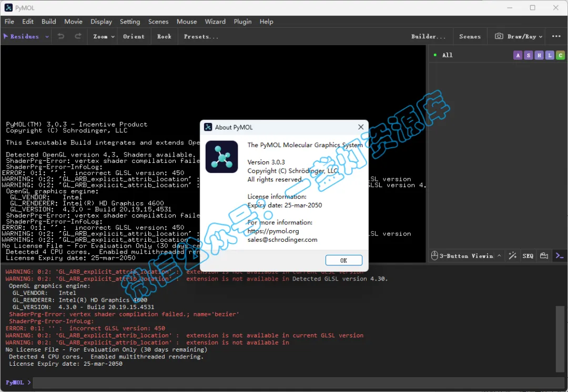Screen dimensions: 568x392
Task: Click the sales@schrodinger.com text
Action: pos(282,240)
